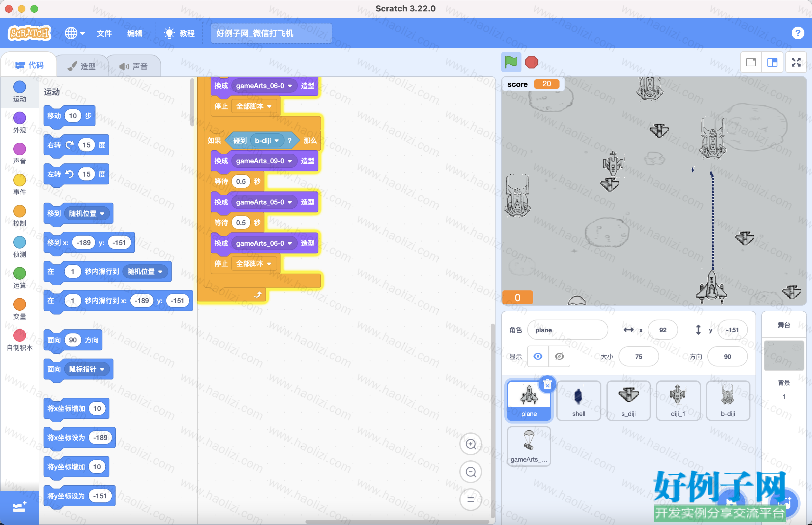The width and height of the screenshot is (812, 525).
Task: Click the Scratch logo
Action: tap(30, 33)
